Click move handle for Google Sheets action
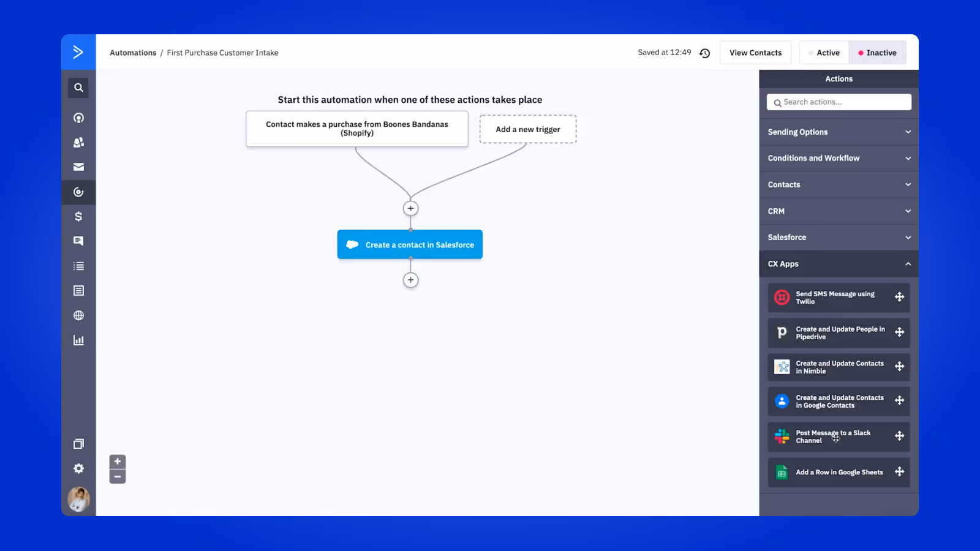Viewport: 980px width, 551px height. click(899, 471)
